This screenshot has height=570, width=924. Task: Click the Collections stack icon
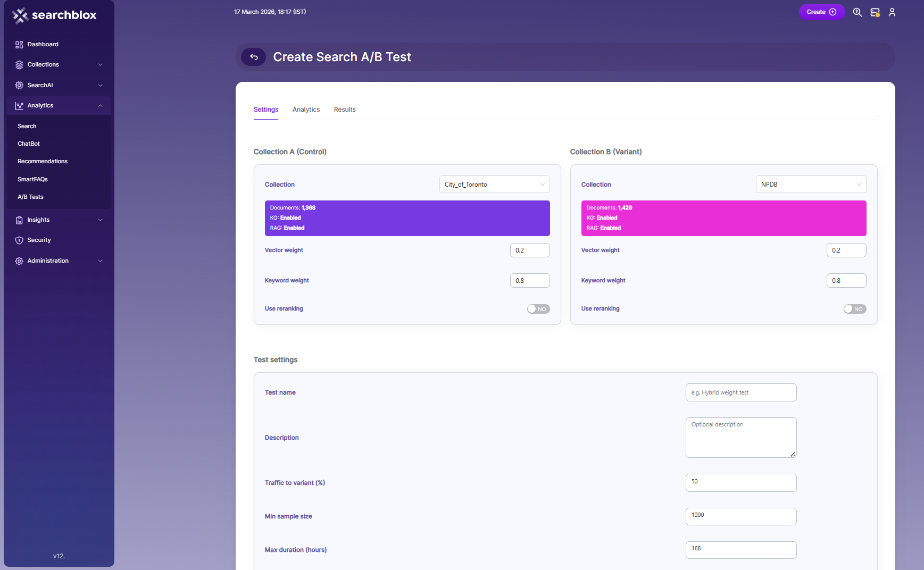(x=19, y=65)
